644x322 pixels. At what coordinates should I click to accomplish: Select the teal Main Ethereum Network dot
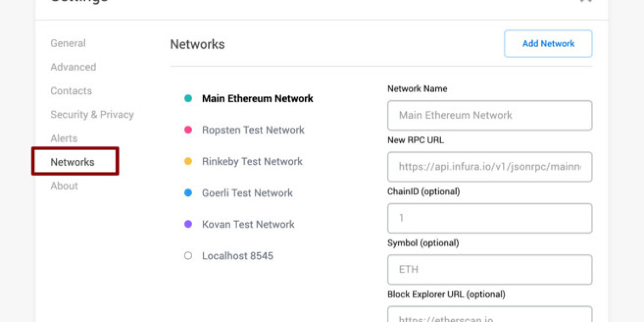188,98
